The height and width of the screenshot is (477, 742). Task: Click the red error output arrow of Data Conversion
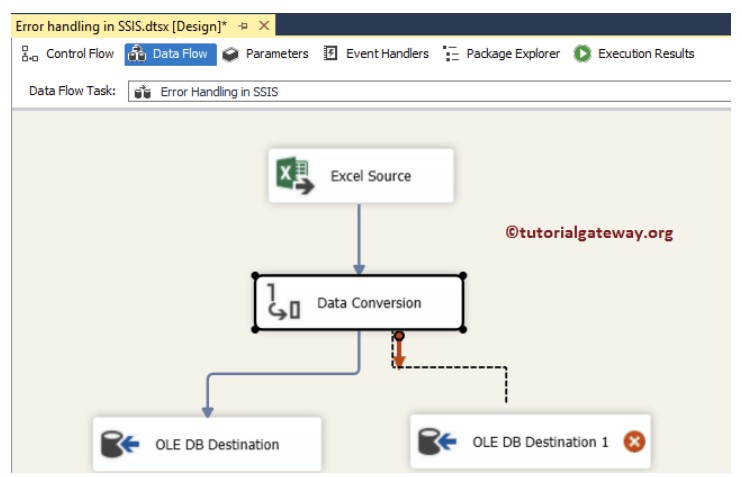399,350
